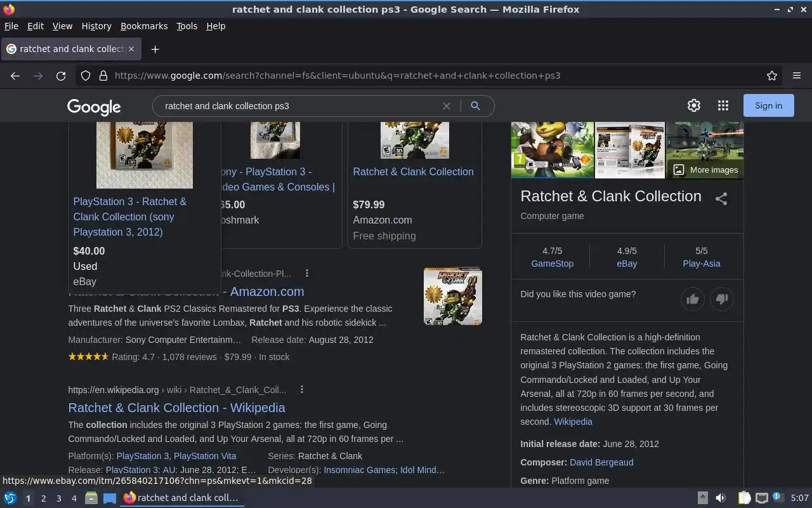Click the Firefox taskbar window entry
812x508 pixels.
click(x=183, y=498)
